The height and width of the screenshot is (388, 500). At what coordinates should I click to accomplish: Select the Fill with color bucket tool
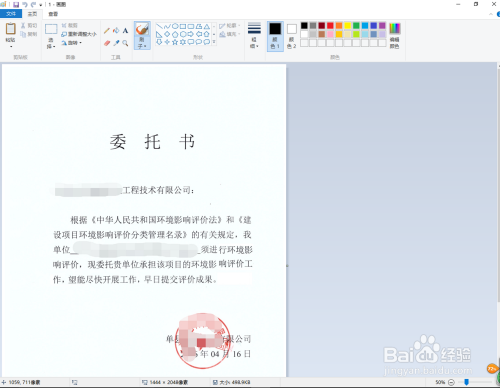click(116, 31)
